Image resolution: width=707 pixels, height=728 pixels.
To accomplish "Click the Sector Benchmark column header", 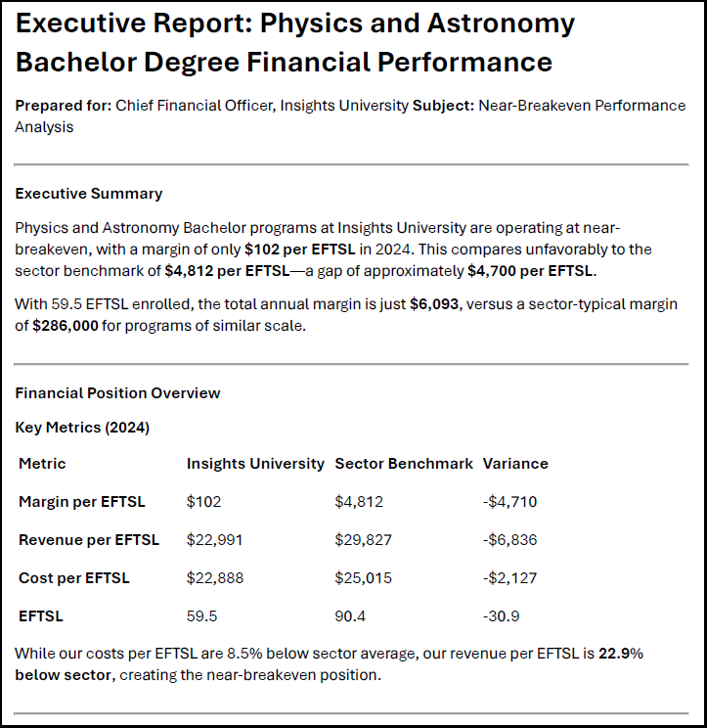I will [404, 464].
